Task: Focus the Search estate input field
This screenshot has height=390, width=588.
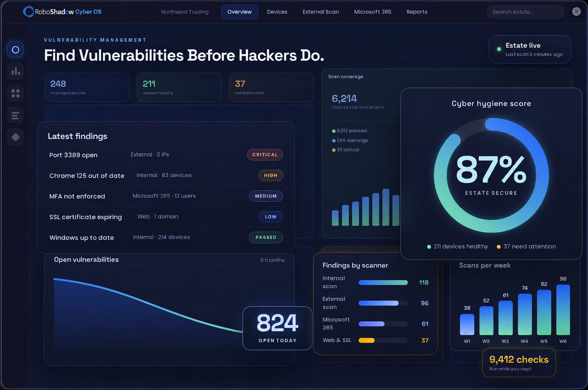Action: pos(525,12)
